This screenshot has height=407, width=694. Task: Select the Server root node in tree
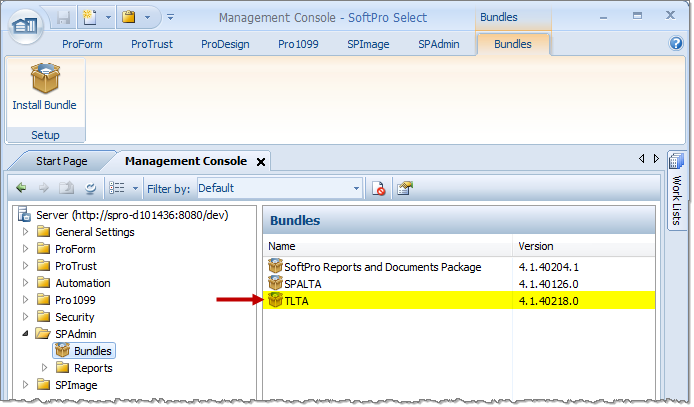click(132, 215)
